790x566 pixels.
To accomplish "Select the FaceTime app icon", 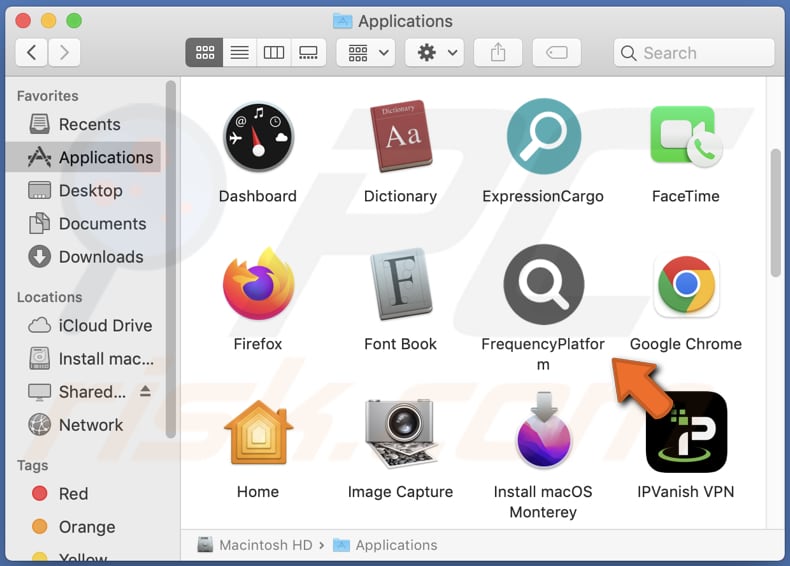I will pos(686,137).
